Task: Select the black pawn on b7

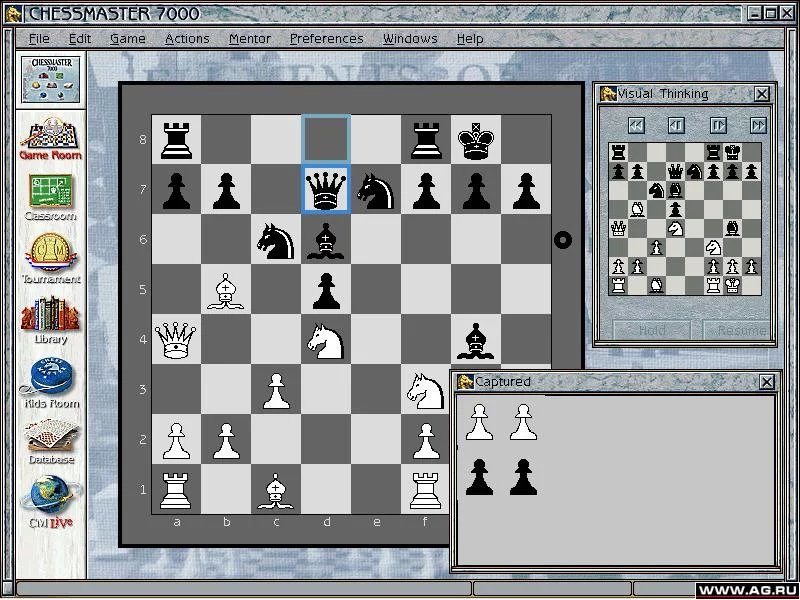Action: 226,189
